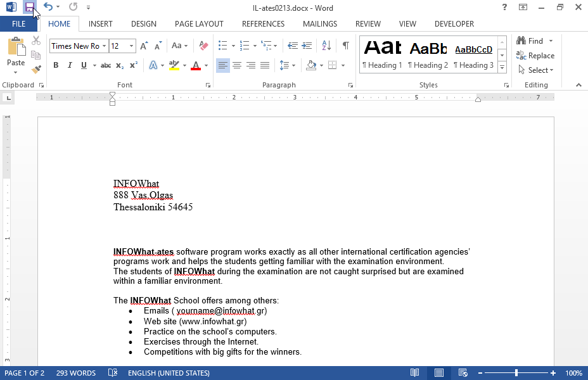Image resolution: width=588 pixels, height=380 pixels.
Task: Sort text with the A-Z icon
Action: 326,46
